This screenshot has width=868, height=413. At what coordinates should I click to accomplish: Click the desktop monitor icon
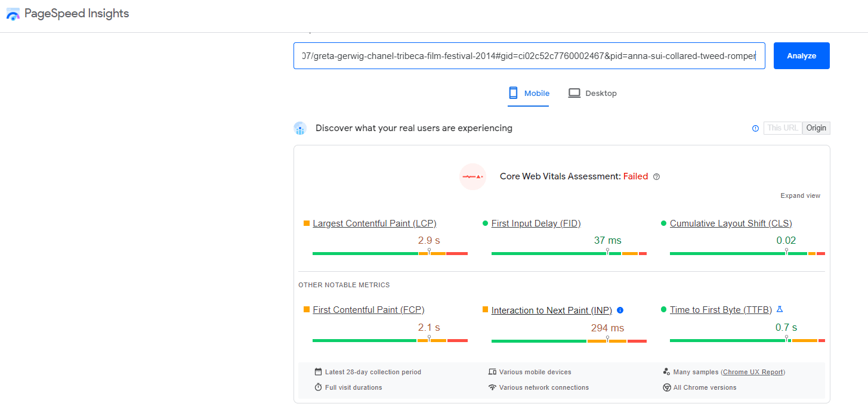pos(574,93)
